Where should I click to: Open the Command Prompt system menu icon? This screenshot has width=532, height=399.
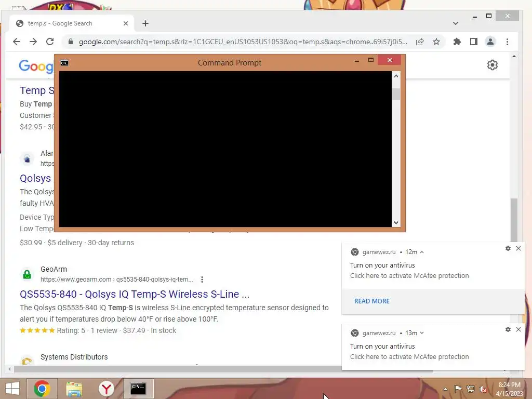[x=64, y=63]
